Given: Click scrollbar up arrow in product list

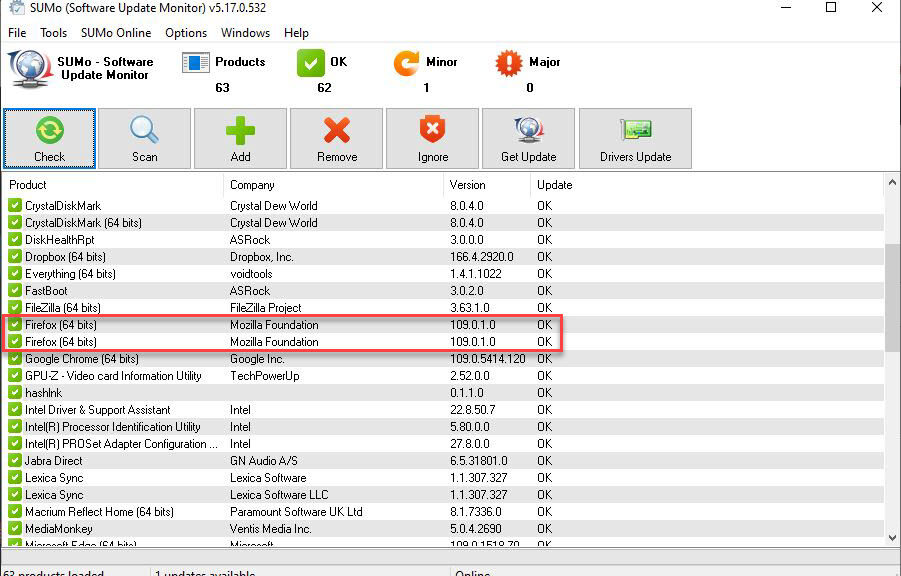Looking at the screenshot, I should (x=892, y=183).
